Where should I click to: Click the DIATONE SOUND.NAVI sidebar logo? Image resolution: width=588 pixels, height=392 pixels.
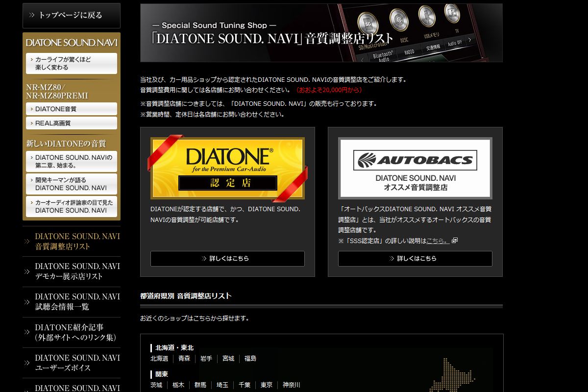[72, 43]
